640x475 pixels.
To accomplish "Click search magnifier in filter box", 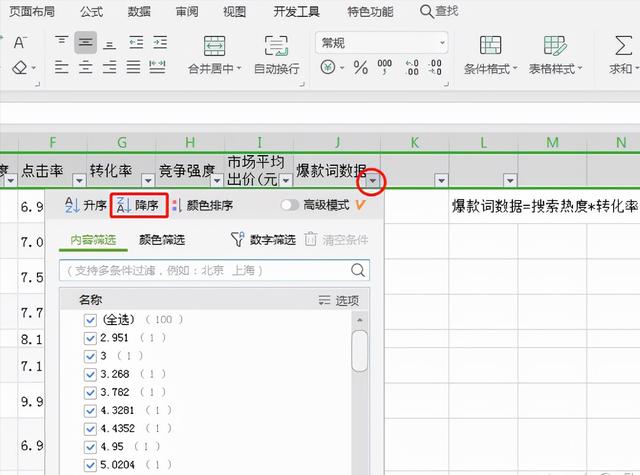I will (358, 270).
